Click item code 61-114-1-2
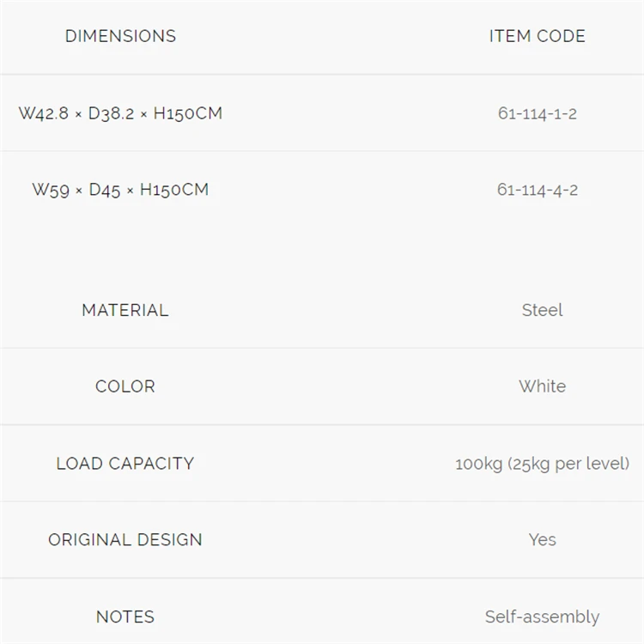644x644 pixels. tap(537, 113)
